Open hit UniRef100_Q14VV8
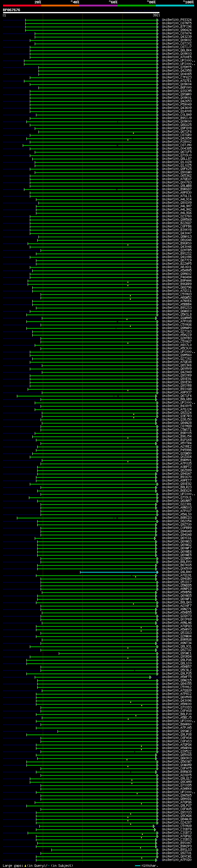The height and width of the screenshot is (868, 197). click(x=176, y=111)
